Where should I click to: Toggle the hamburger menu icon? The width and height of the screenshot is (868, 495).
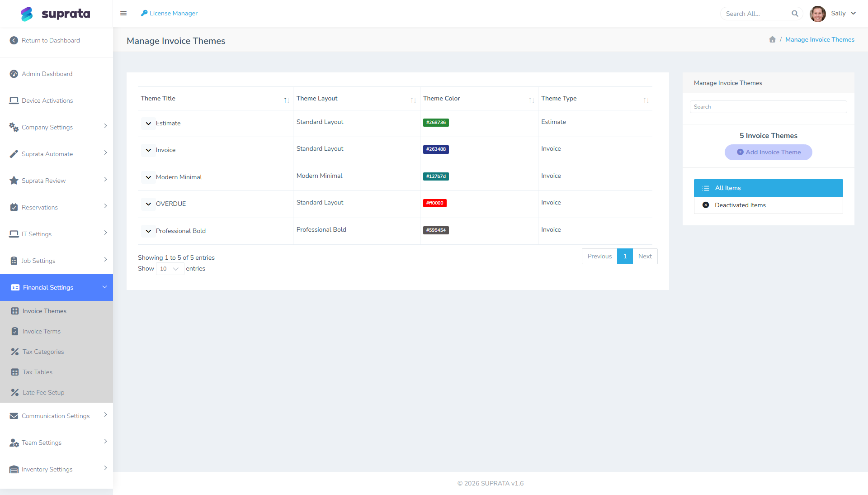[123, 14]
